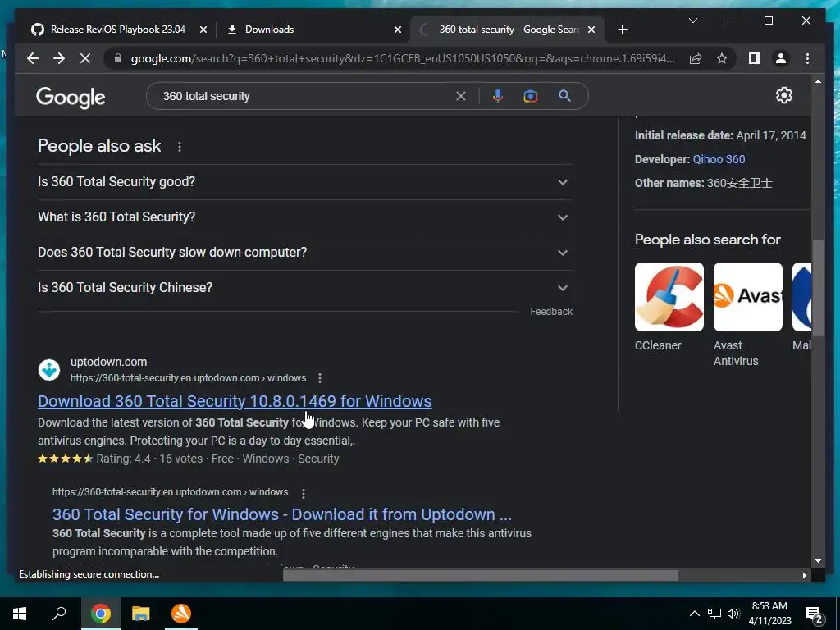
Task: Switch to the Downloads tab
Action: pyautogui.click(x=313, y=30)
